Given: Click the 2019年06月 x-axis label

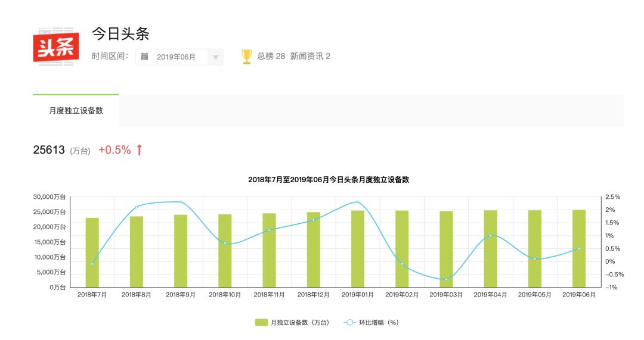Looking at the screenshot, I should pyautogui.click(x=579, y=295).
